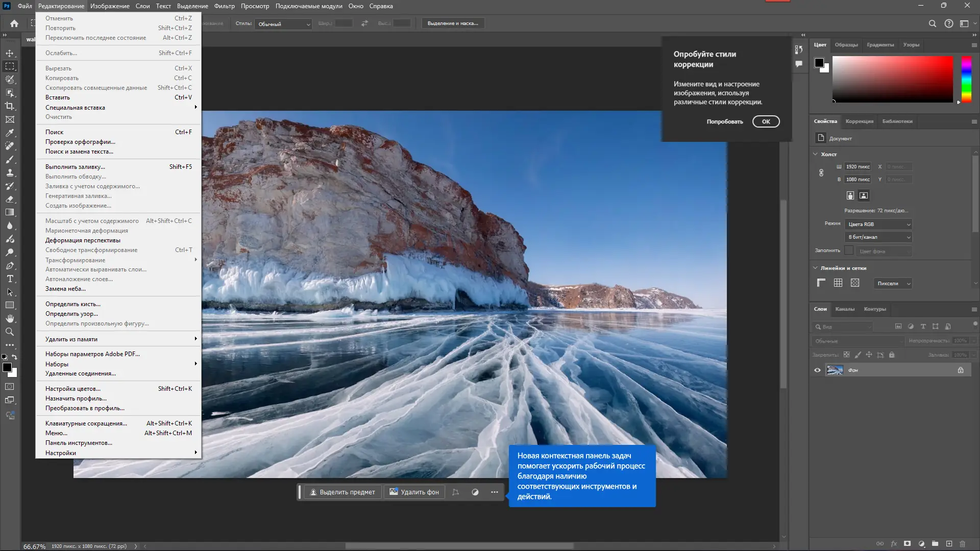The width and height of the screenshot is (980, 551).
Task: Switch to the Каналы tab
Action: [x=845, y=309]
